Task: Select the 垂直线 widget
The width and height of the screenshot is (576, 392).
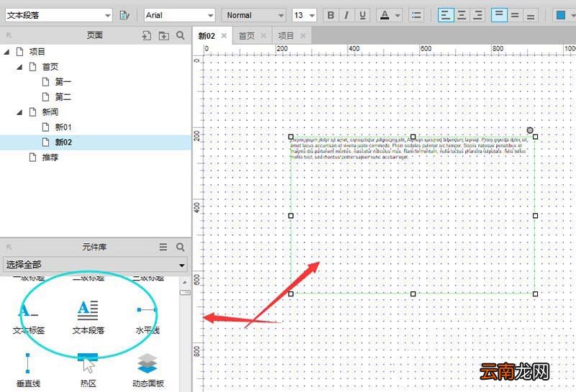Action: (x=28, y=370)
